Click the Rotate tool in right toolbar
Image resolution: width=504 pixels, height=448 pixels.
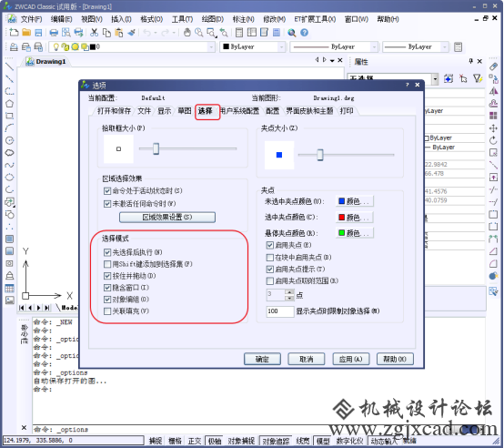click(x=493, y=140)
